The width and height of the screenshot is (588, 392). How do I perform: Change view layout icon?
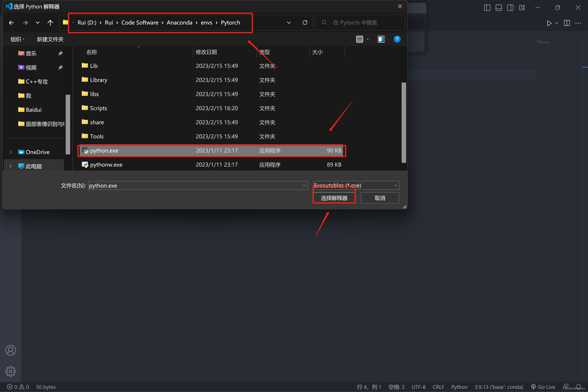[x=359, y=39]
